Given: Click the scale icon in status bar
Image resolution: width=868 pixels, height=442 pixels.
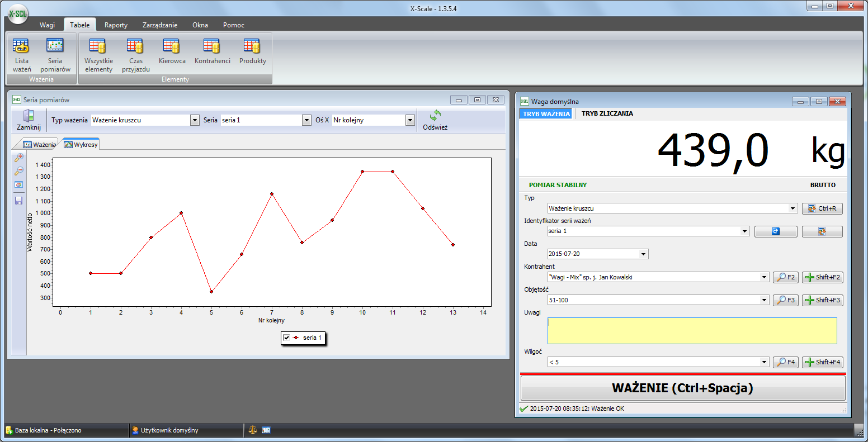Looking at the screenshot, I should (x=253, y=430).
